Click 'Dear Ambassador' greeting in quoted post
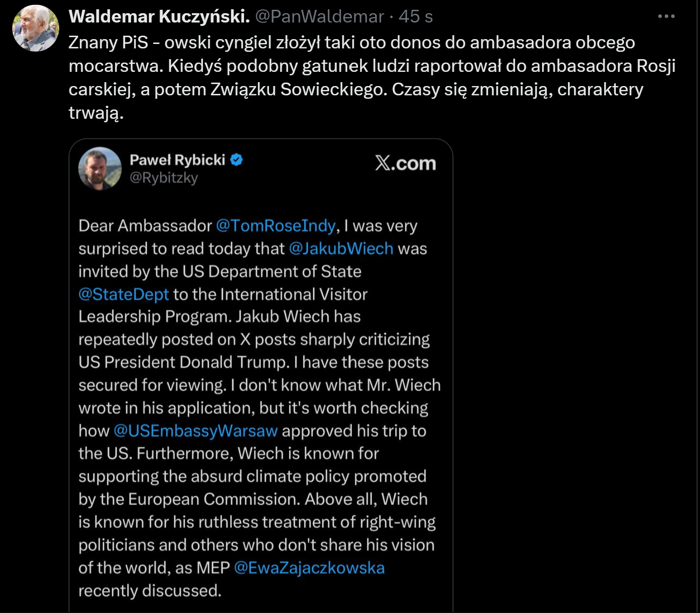700x613 pixels. [x=145, y=226]
